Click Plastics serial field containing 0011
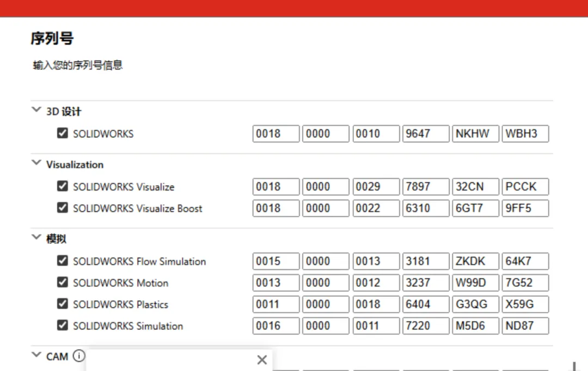Screen dimensions: 588x371 coord(276,304)
